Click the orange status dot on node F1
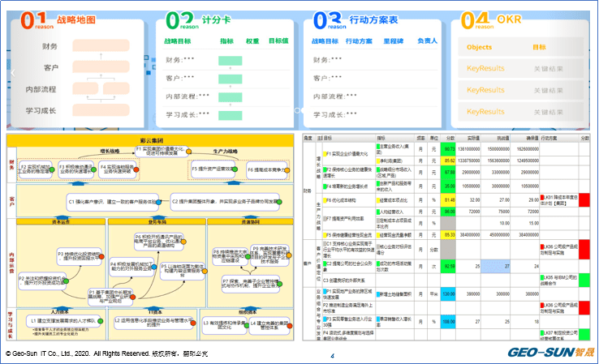Image resolution: width=599 pixels, height=364 pixels. (189, 152)
